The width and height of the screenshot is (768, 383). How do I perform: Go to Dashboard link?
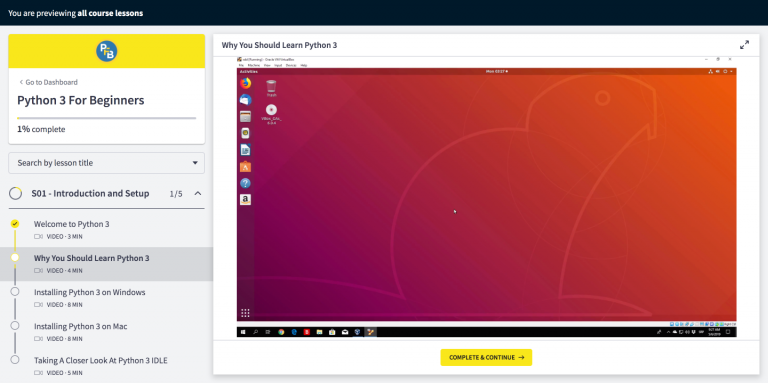[48, 82]
